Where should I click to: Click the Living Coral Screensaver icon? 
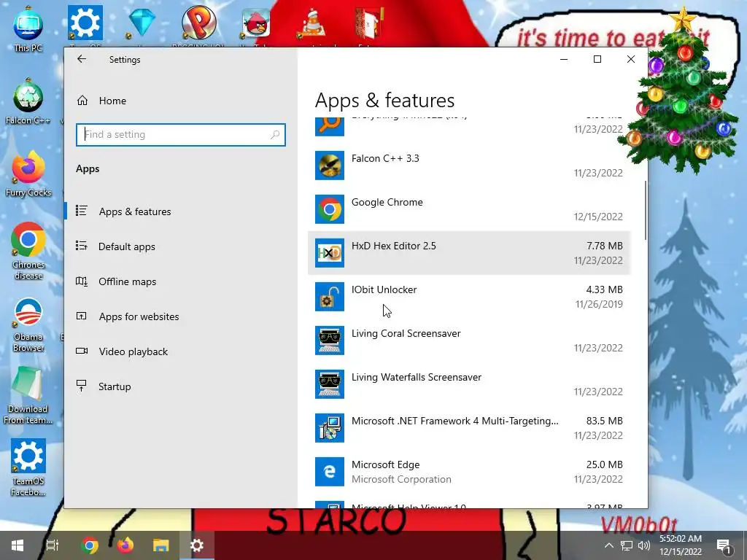pyautogui.click(x=329, y=341)
